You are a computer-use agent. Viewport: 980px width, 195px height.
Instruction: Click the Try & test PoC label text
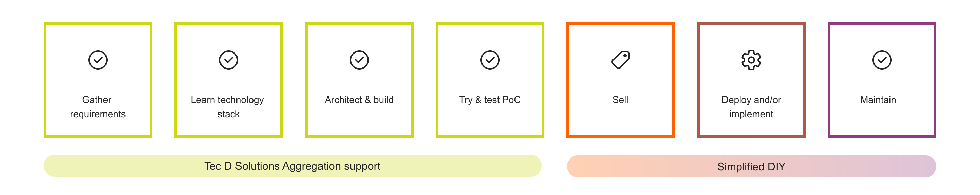[490, 100]
